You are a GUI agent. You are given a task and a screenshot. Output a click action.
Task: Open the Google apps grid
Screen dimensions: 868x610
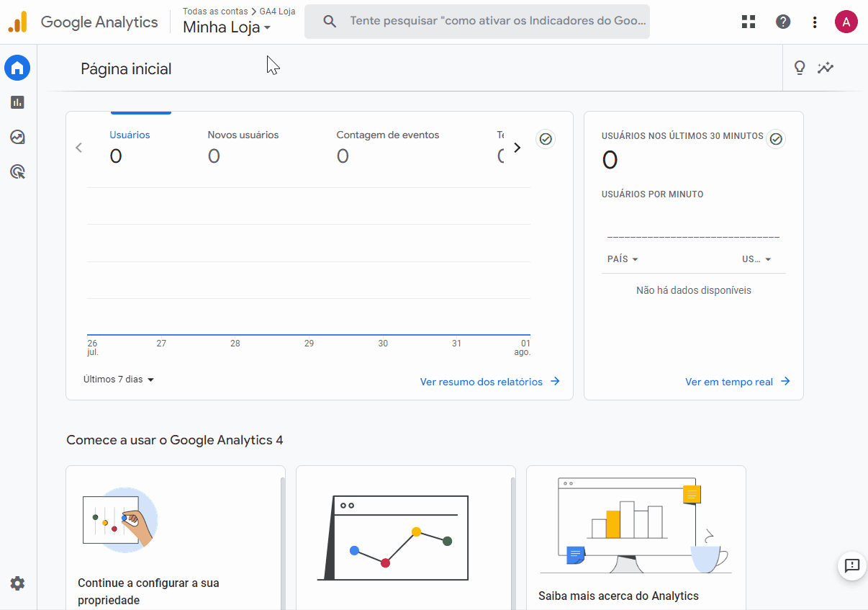point(749,22)
